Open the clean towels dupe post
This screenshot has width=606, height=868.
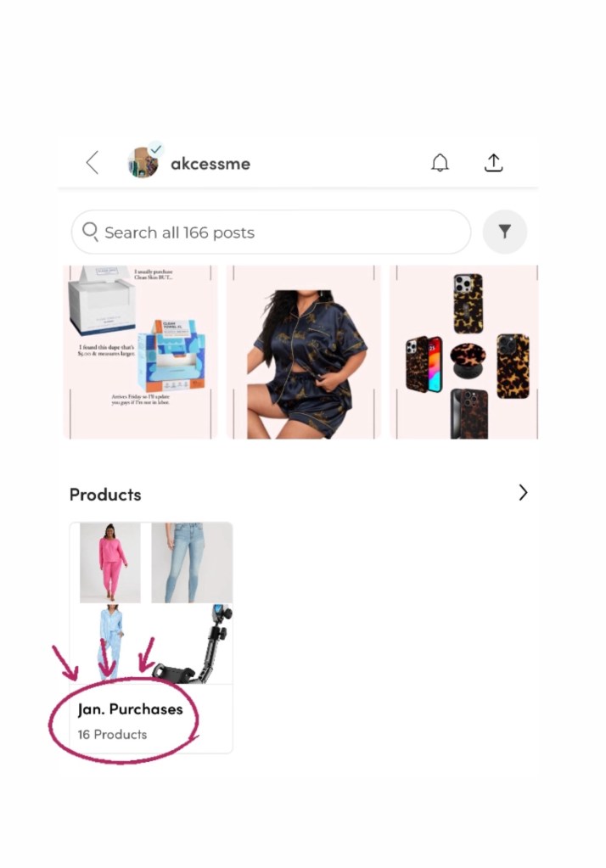click(x=141, y=352)
